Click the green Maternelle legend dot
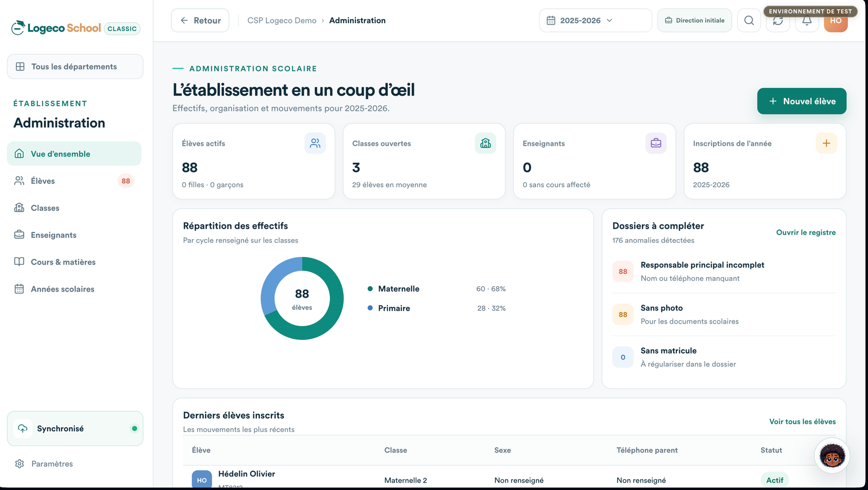Screen dimensions: 868x490 [x=370, y=289]
